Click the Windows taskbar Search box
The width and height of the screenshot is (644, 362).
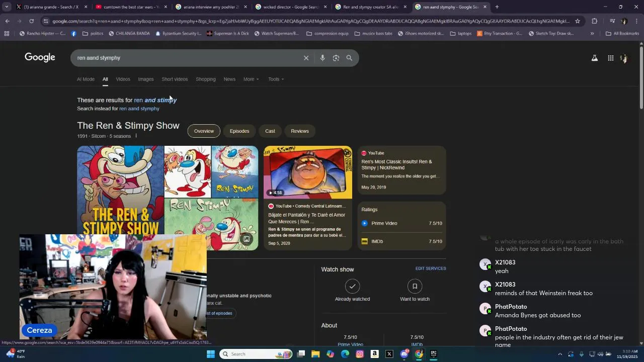coord(256,354)
